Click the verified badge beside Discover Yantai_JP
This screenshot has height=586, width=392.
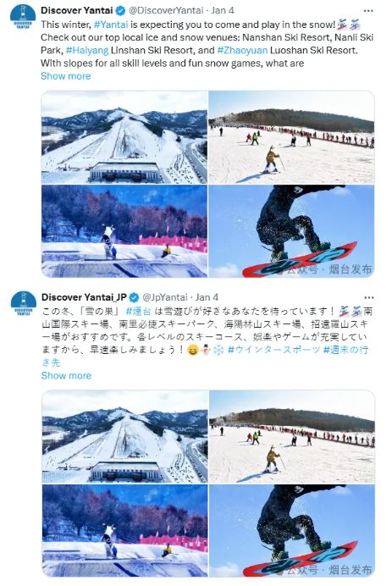tap(134, 298)
